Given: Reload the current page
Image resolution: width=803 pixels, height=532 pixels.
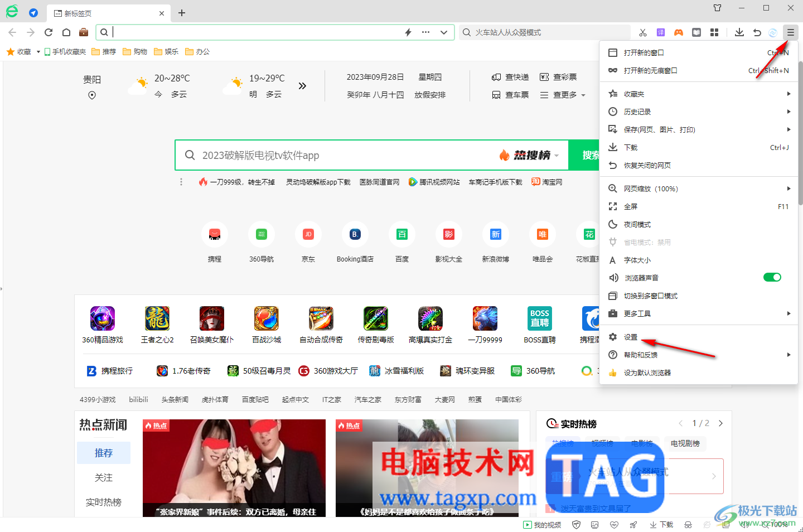Looking at the screenshot, I should pyautogui.click(x=49, y=32).
